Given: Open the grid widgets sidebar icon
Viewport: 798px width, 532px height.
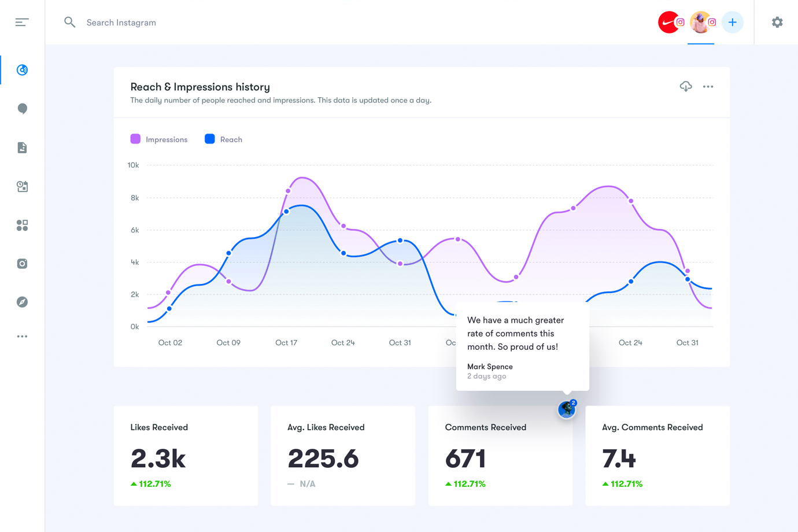Looking at the screenshot, I should pos(22,225).
